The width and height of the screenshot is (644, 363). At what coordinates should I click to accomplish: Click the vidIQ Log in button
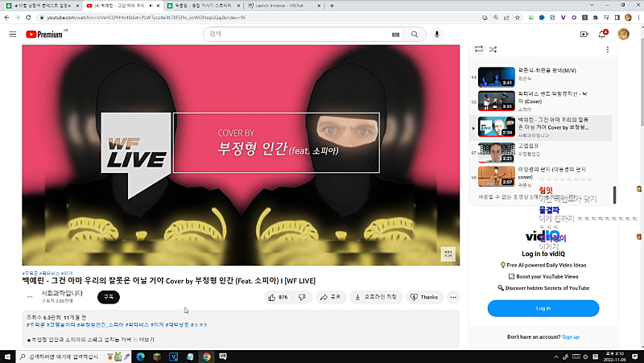click(543, 308)
